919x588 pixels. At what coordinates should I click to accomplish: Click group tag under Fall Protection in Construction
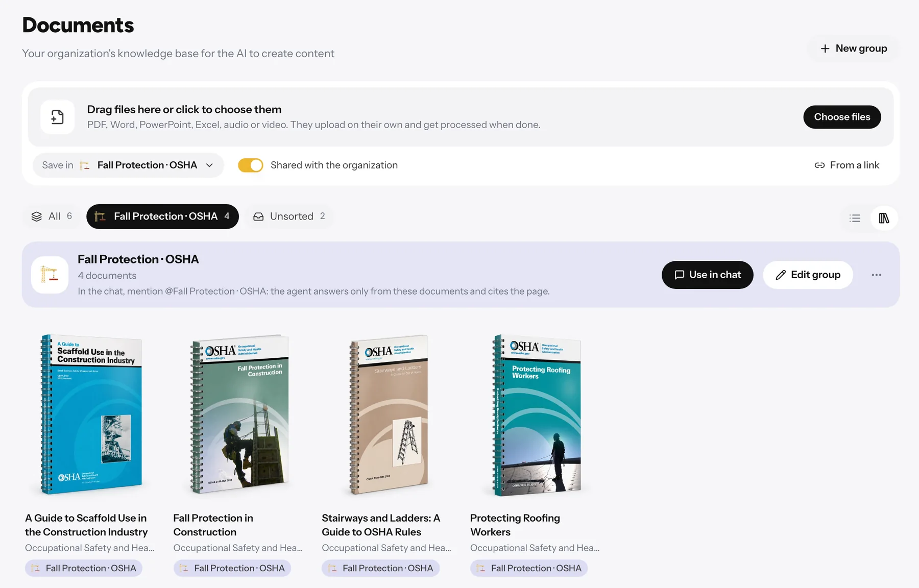pos(232,568)
